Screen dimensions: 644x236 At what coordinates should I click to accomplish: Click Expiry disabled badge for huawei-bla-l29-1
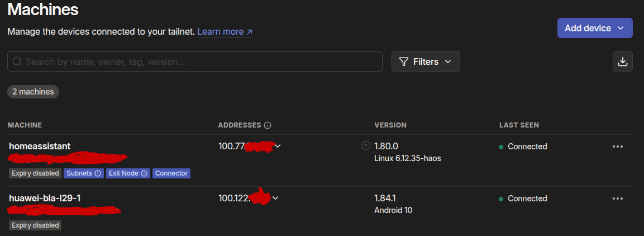pyautogui.click(x=35, y=225)
